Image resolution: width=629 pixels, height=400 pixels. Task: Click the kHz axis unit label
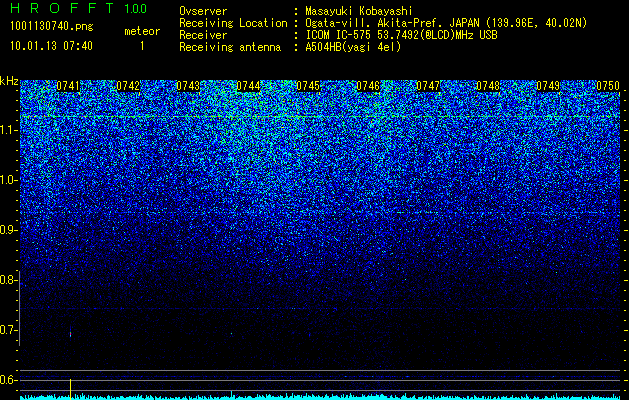[x=9, y=82]
